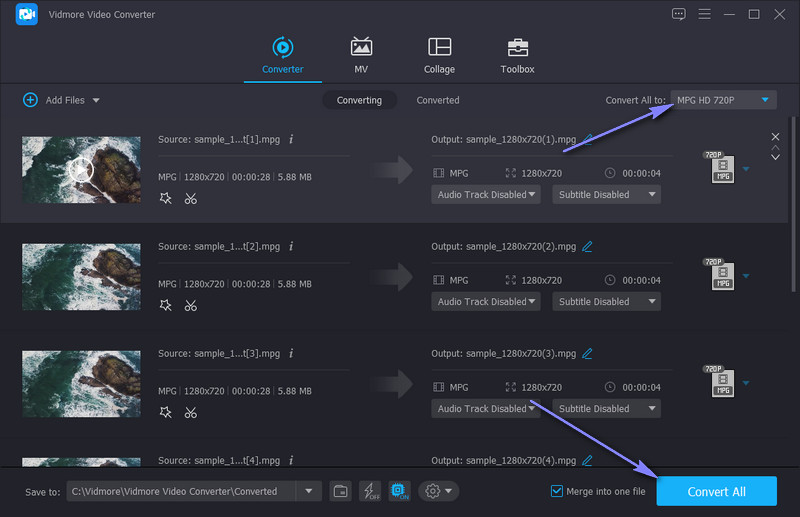Image resolution: width=800 pixels, height=517 pixels.
Task: Toggle Merge into one file checkbox
Action: (x=557, y=491)
